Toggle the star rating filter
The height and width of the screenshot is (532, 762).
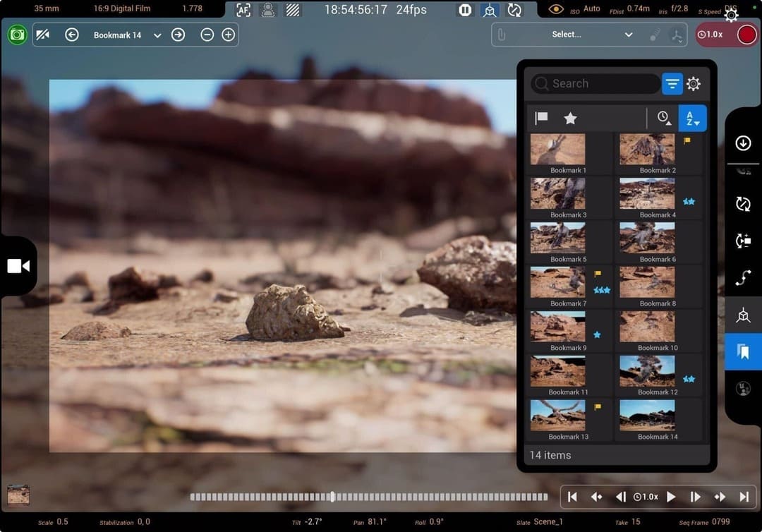570,119
